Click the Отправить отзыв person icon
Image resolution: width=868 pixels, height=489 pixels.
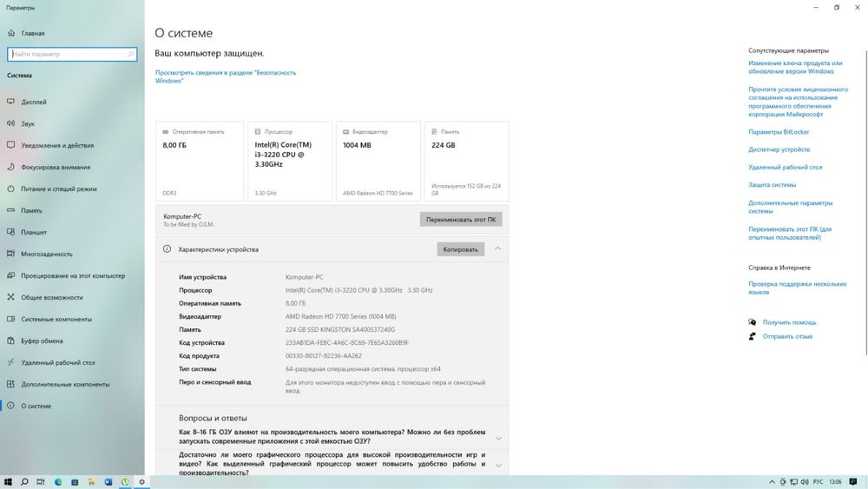pos(752,336)
